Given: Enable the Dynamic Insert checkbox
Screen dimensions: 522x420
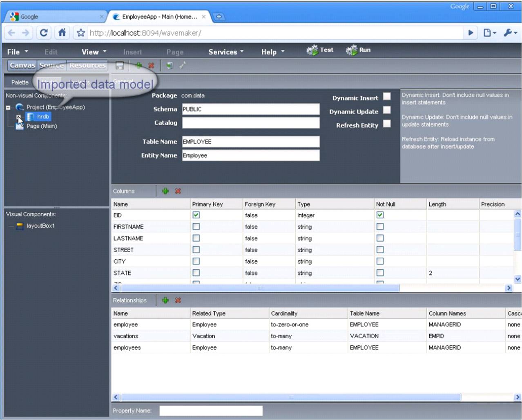Looking at the screenshot, I should [x=387, y=96].
